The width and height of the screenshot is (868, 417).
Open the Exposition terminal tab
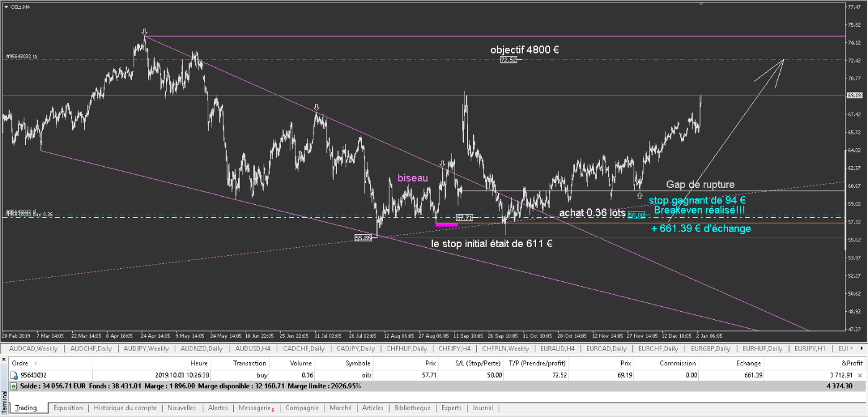[68, 408]
